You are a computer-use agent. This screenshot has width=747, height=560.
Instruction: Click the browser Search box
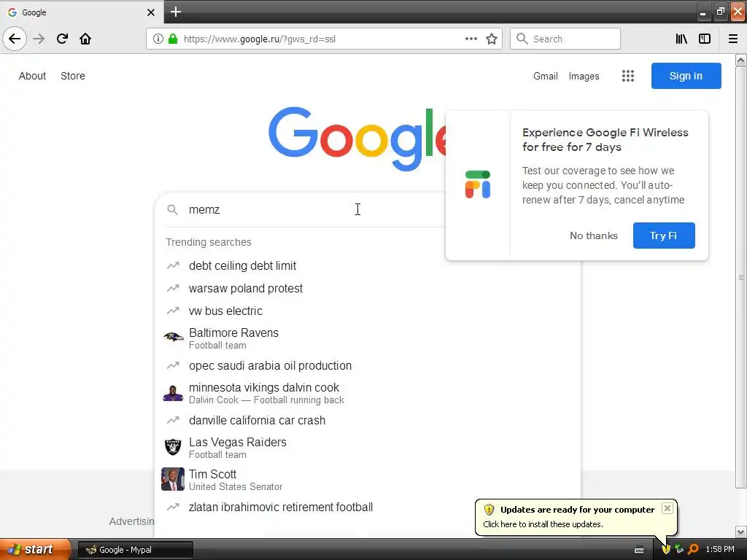coord(565,39)
